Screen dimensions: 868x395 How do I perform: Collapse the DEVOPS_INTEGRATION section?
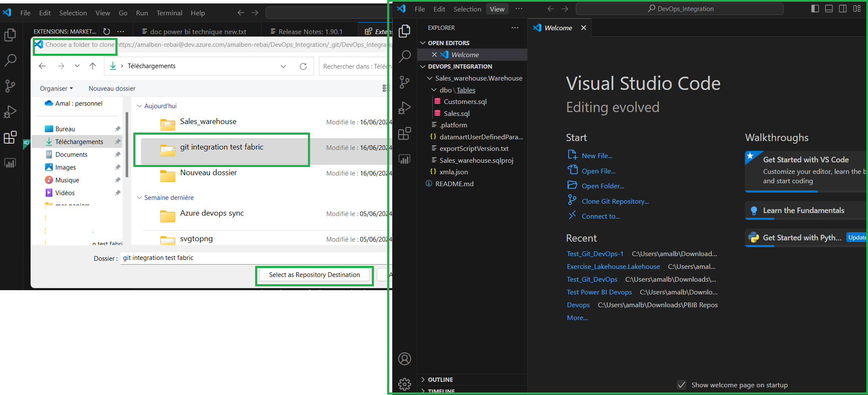pos(423,66)
